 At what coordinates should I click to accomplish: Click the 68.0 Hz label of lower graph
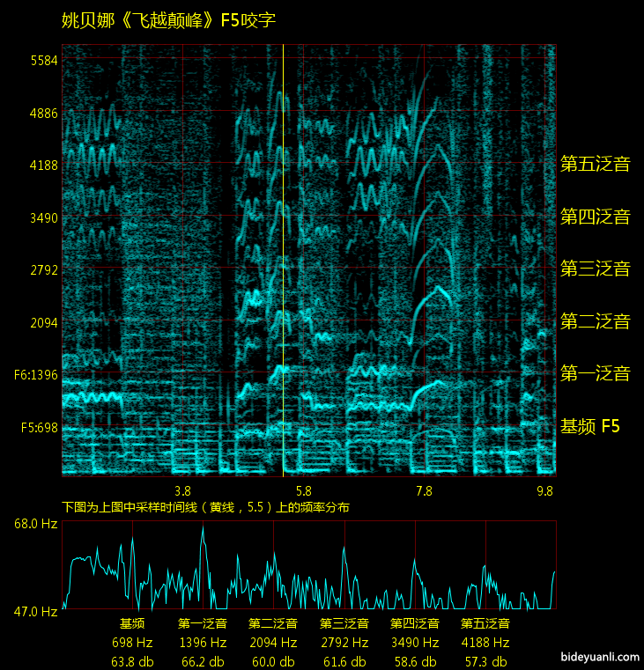point(35,524)
